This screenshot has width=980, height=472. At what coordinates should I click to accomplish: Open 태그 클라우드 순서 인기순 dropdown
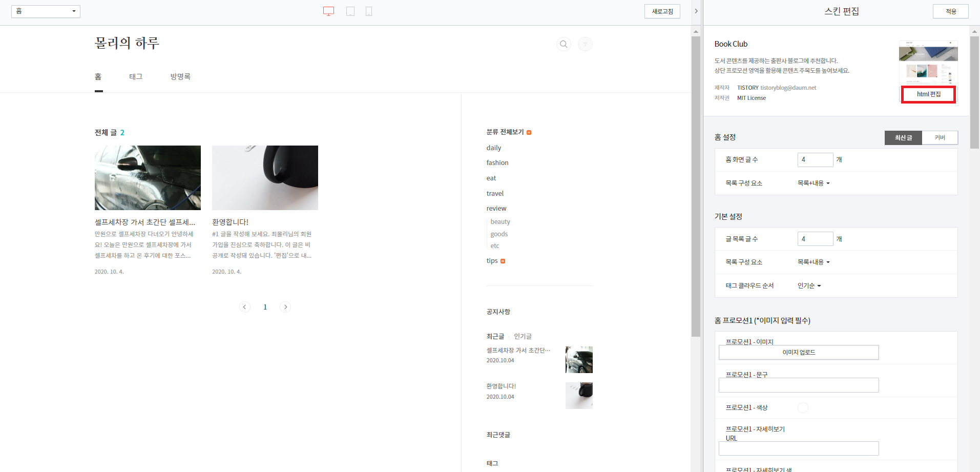[x=809, y=285]
